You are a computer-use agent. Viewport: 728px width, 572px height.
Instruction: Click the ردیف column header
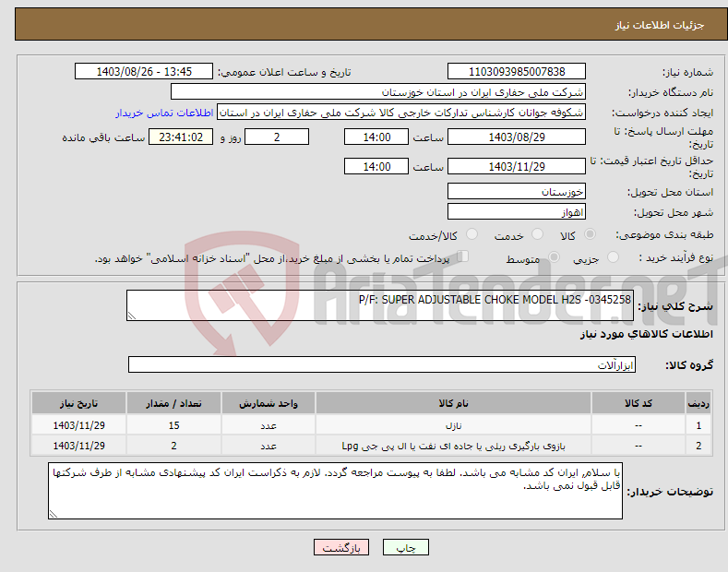[x=698, y=403]
